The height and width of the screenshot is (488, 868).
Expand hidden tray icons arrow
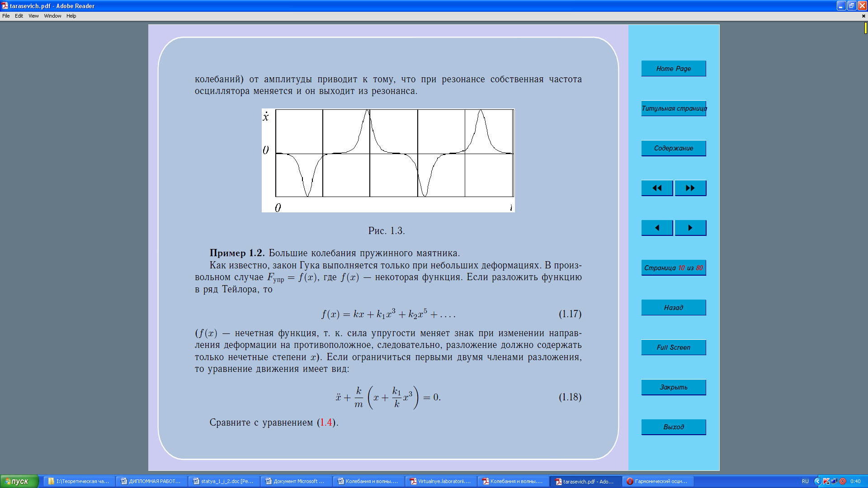click(817, 481)
